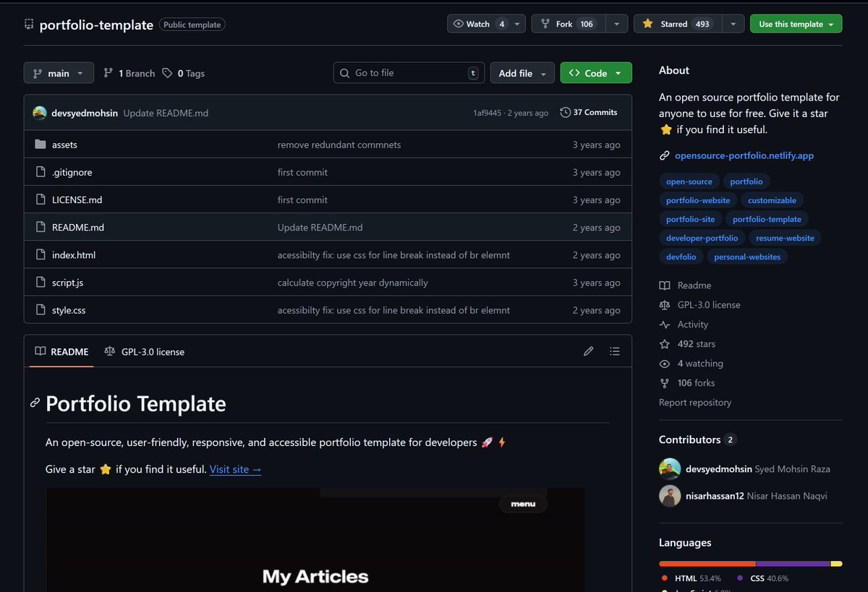This screenshot has width=868, height=592.
Task: Click the file icon beside index.html
Action: 41,255
